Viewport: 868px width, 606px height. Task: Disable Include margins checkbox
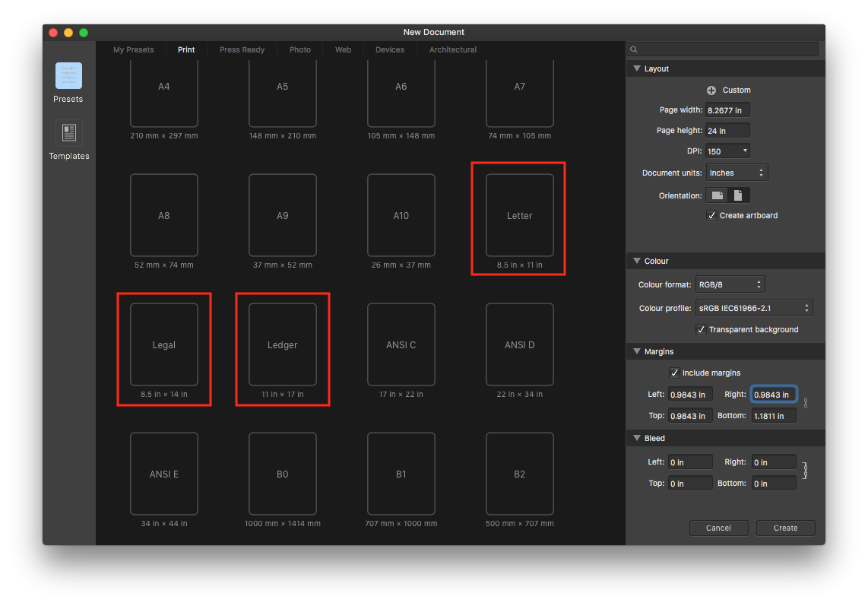[674, 373]
